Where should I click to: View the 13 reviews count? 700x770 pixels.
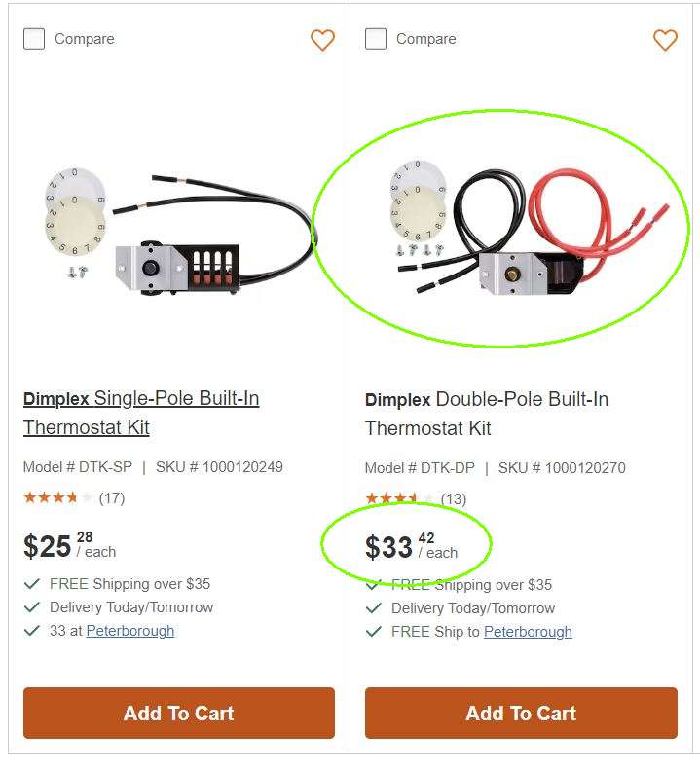[454, 499]
